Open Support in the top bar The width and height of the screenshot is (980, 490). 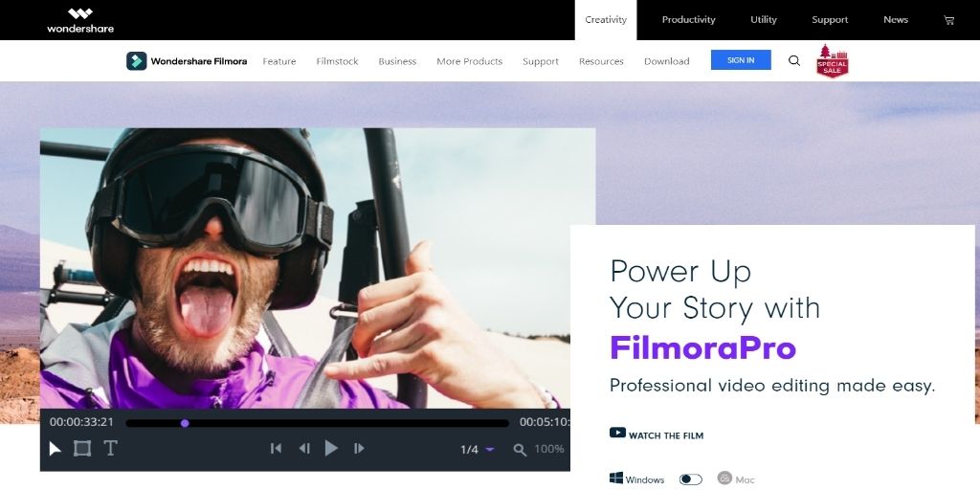[x=830, y=20]
